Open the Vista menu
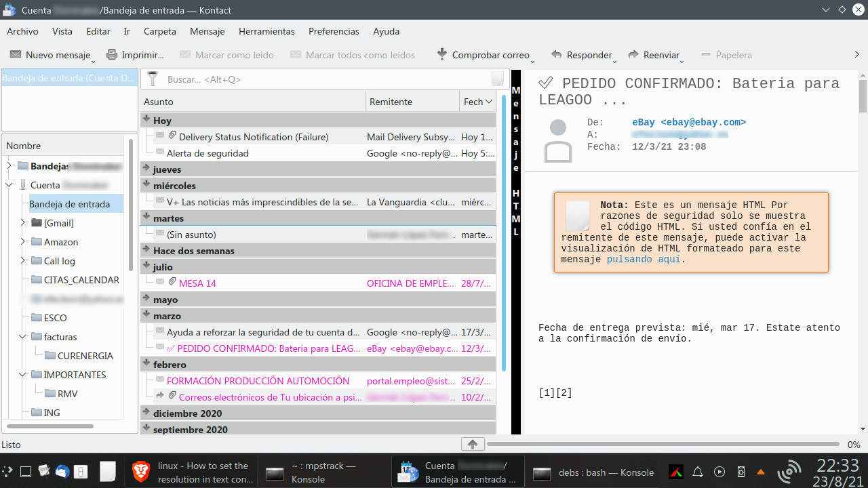 [x=62, y=31]
